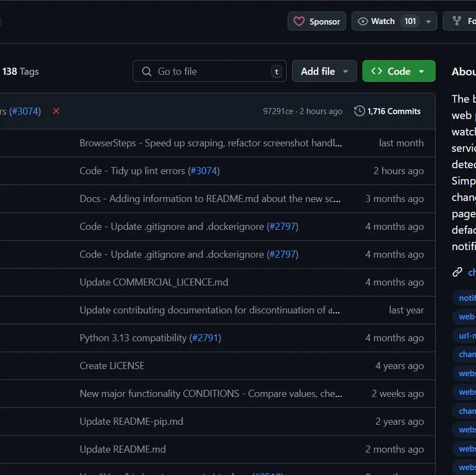Image resolution: width=476 pixels, height=475 pixels.
Task: Open the green Code dropdown button
Action: (398, 71)
